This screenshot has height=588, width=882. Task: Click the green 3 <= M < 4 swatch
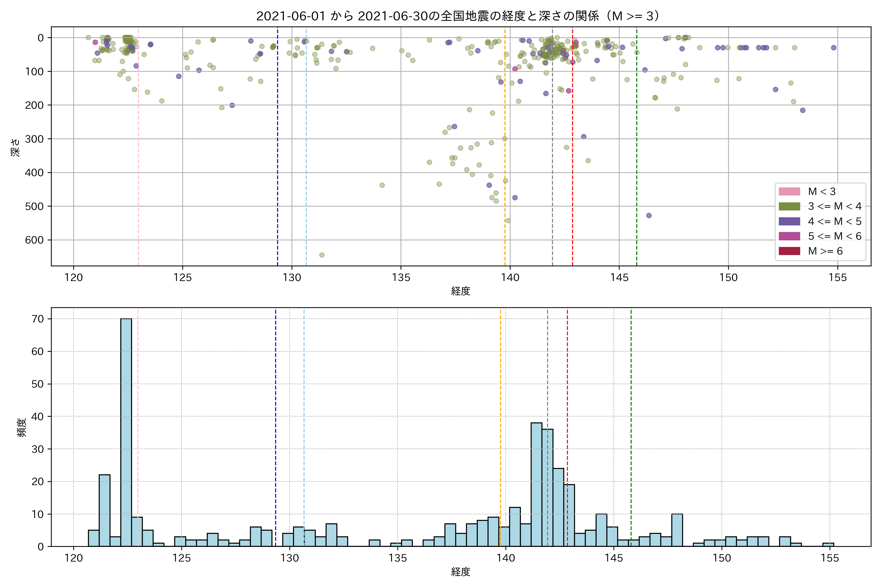coord(789,206)
